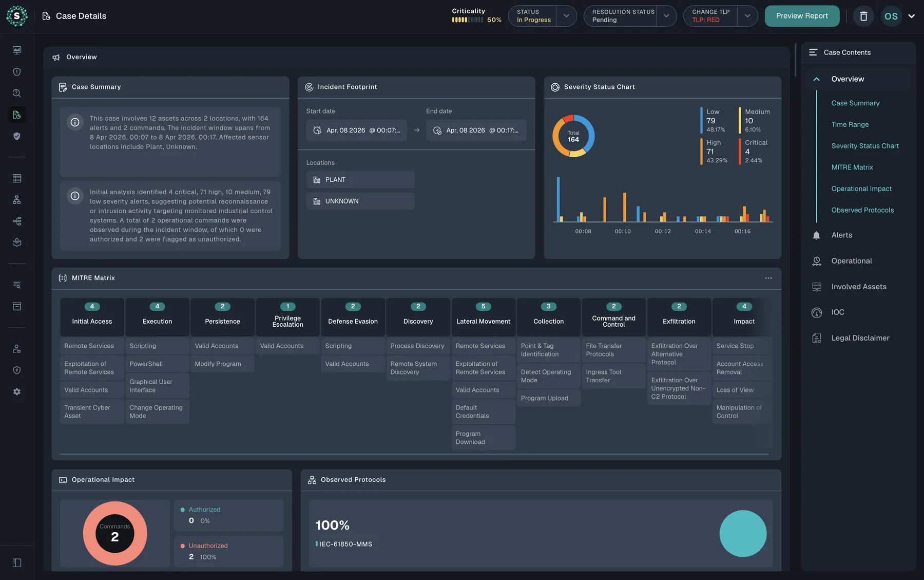Go to Severity Status Chart link

point(865,146)
